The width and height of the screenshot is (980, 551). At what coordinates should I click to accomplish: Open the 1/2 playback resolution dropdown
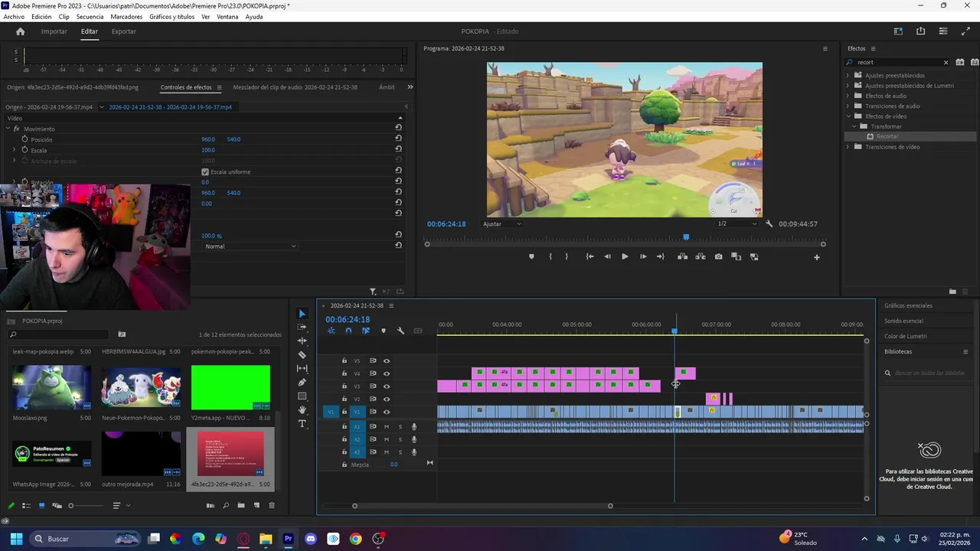coord(736,223)
